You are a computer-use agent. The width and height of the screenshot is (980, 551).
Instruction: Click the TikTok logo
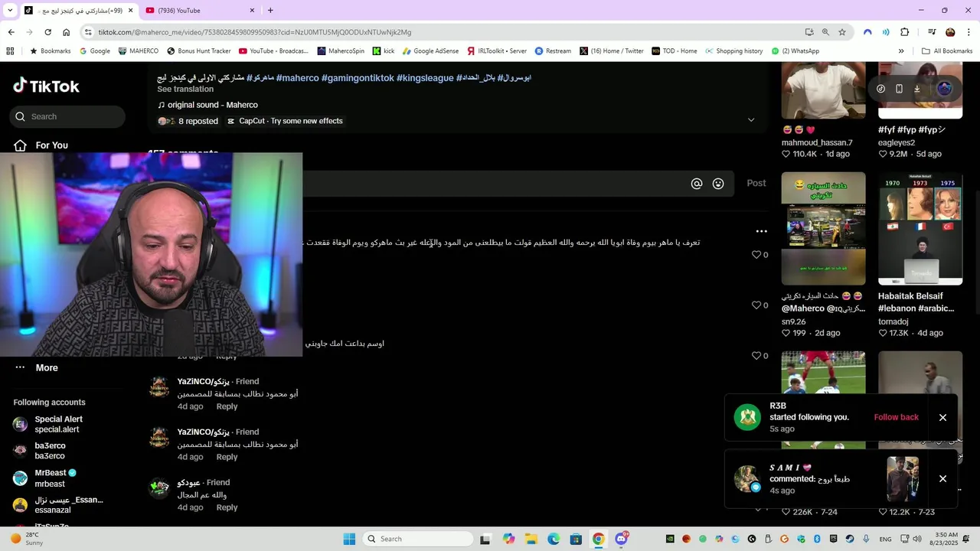46,86
